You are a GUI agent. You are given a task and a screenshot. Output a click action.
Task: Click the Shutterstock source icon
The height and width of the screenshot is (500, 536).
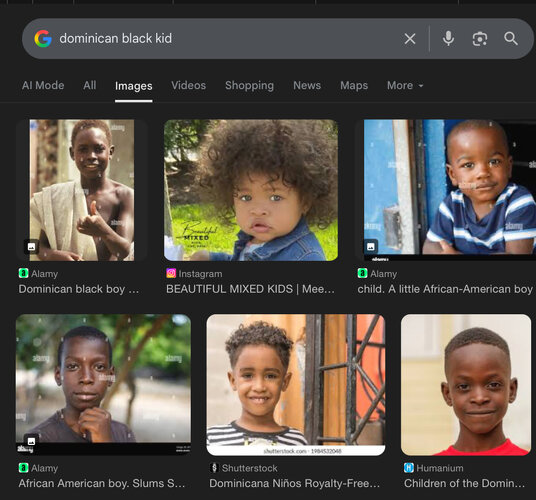point(214,468)
